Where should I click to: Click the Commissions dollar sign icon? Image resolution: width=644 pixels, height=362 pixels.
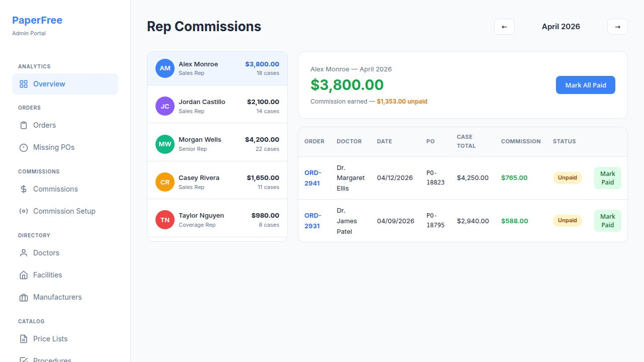click(x=24, y=189)
